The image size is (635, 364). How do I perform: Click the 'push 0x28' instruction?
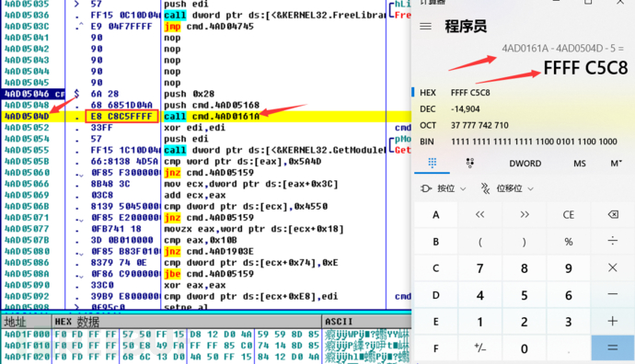(x=190, y=94)
